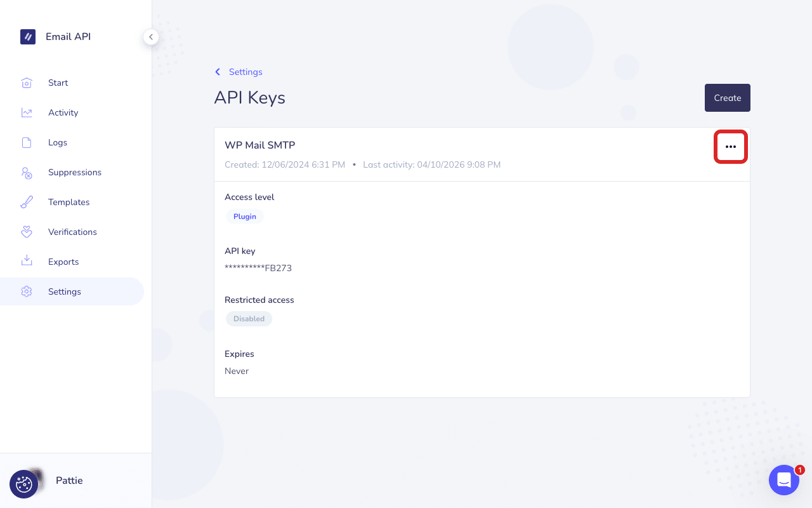Click the masked API key ending in FB273
The width and height of the screenshot is (812, 508).
258,268
